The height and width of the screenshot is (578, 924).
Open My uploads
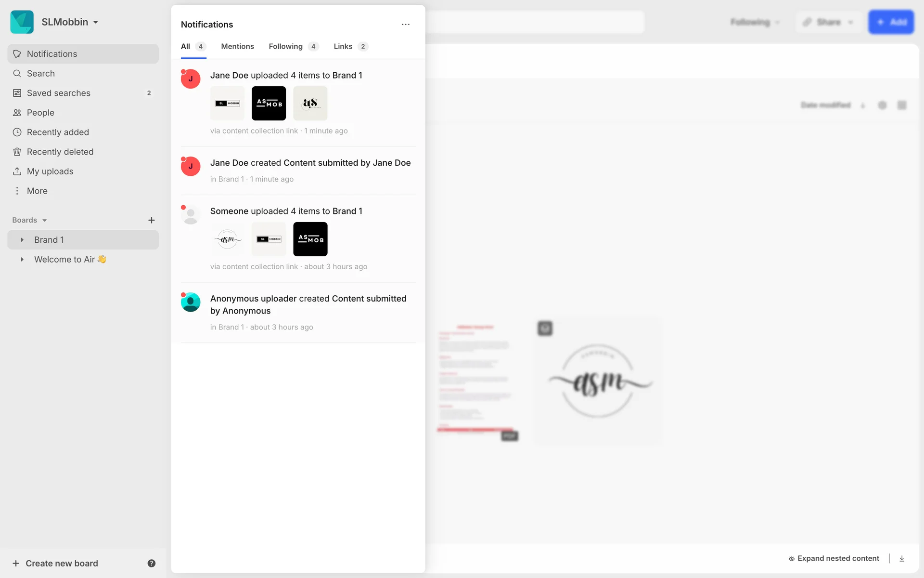50,171
